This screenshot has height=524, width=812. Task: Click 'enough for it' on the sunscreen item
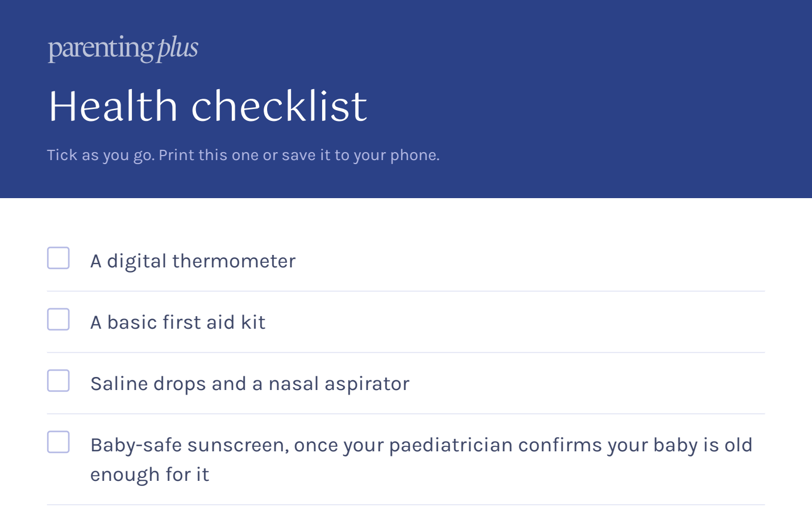[149, 475]
